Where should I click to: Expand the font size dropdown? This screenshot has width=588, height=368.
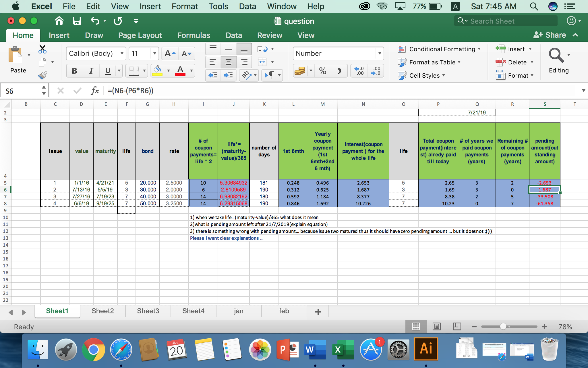point(154,53)
